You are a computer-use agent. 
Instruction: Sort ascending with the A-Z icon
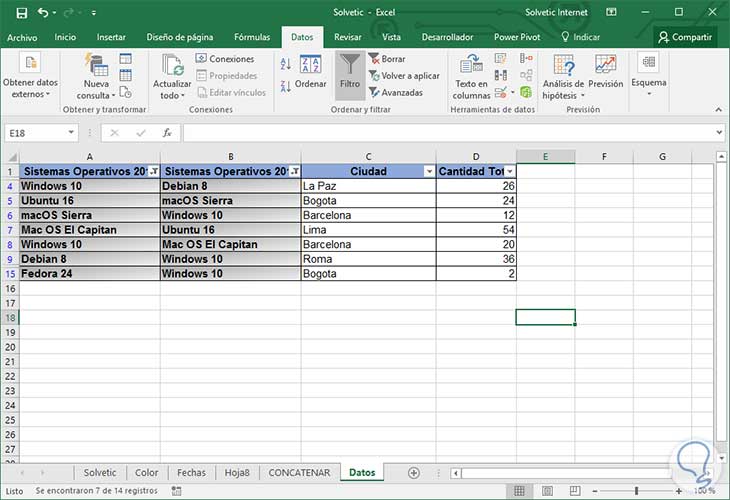pos(285,64)
